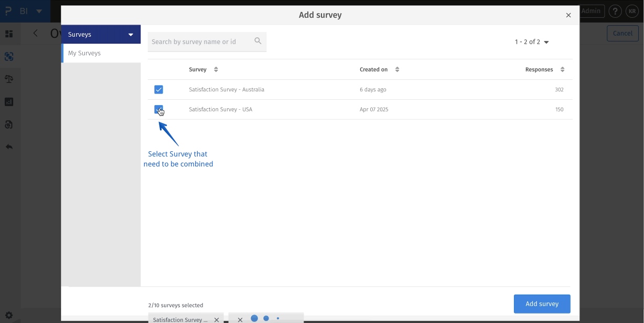Viewport: 644px width, 323px height.
Task: Click the largest blue dot indicator near the bottom
Action: (254, 318)
